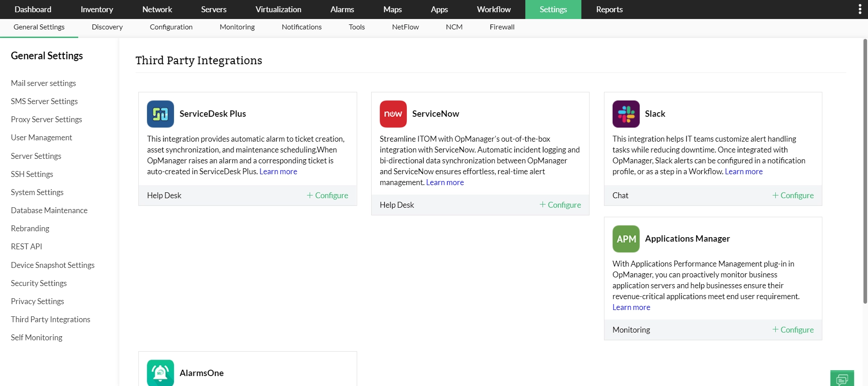Screen dimensions: 868x386
Task: Click the AlarmsOne card title
Action: point(202,373)
